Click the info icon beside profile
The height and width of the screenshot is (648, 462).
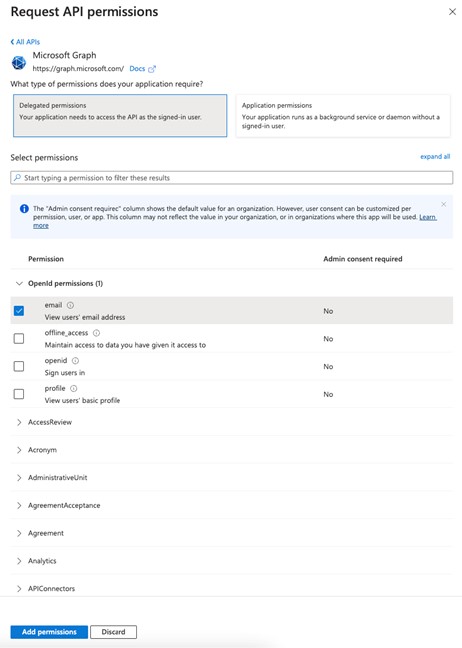pos(74,388)
